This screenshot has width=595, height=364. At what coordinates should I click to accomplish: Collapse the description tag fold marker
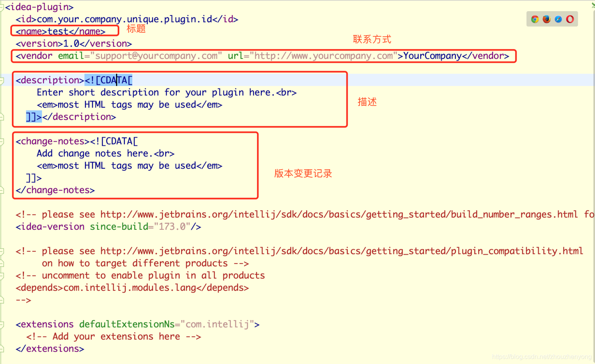tap(2, 80)
